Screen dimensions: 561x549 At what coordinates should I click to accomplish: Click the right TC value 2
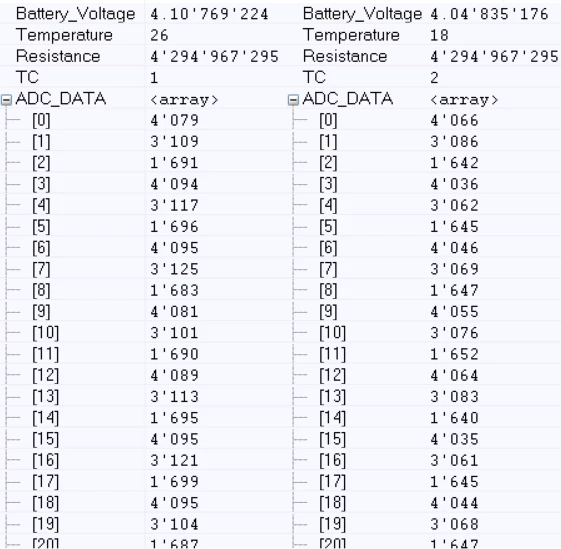434,78
